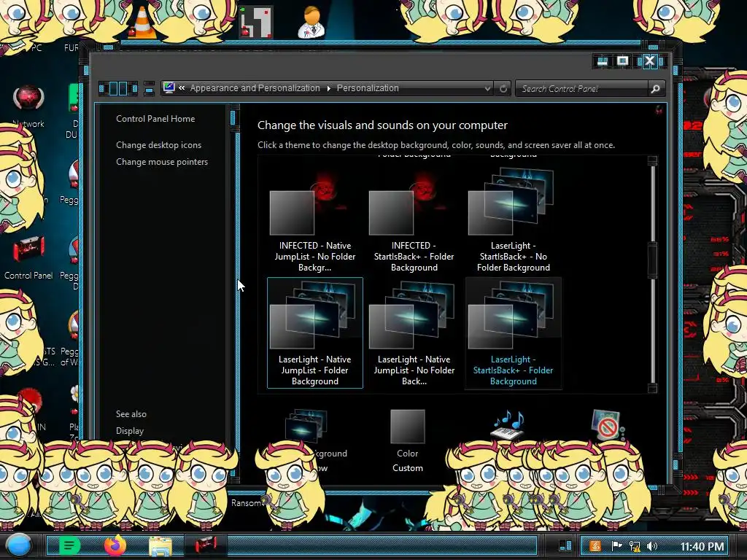Select LaserLight - Native JumpList No Folder theme
747x560 pixels.
click(414, 332)
